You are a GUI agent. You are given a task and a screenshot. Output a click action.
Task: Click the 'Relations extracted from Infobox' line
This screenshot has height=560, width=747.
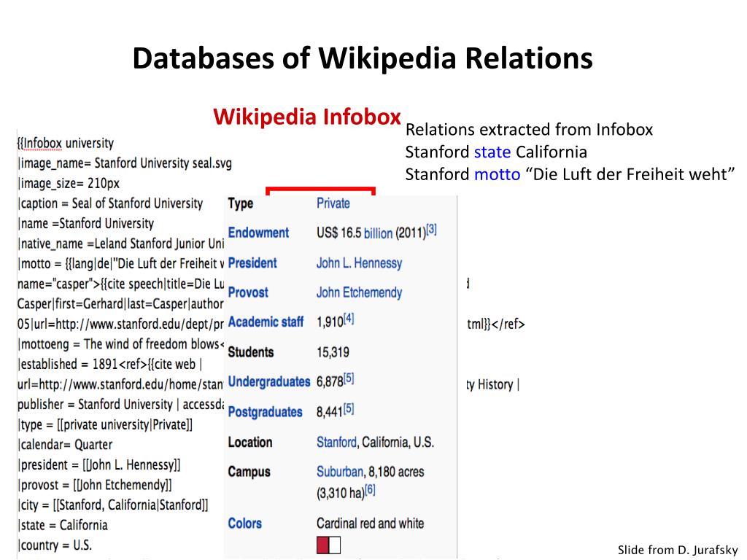coord(529,130)
